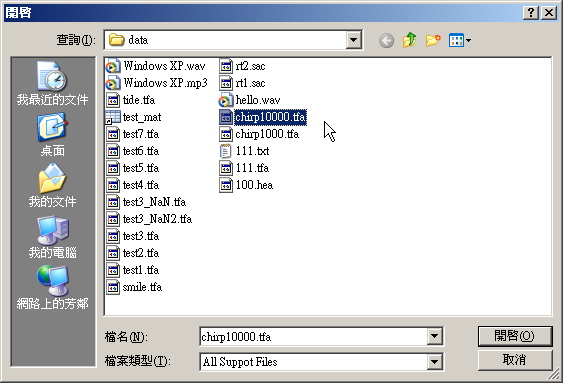Go up one folder level
This screenshot has height=383, width=563.
pyautogui.click(x=409, y=40)
